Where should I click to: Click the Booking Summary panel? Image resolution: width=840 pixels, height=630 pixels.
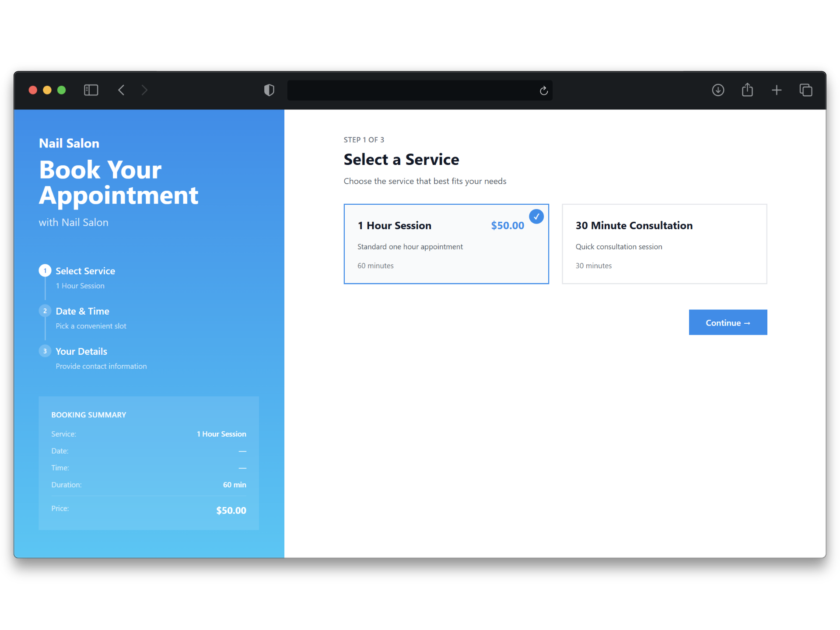[x=149, y=462]
